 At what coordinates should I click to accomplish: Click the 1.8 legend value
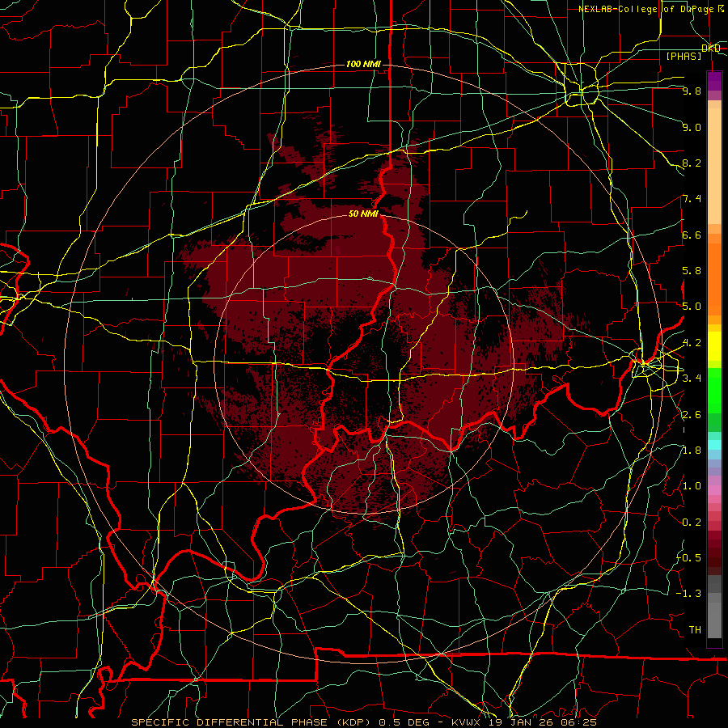[692, 450]
